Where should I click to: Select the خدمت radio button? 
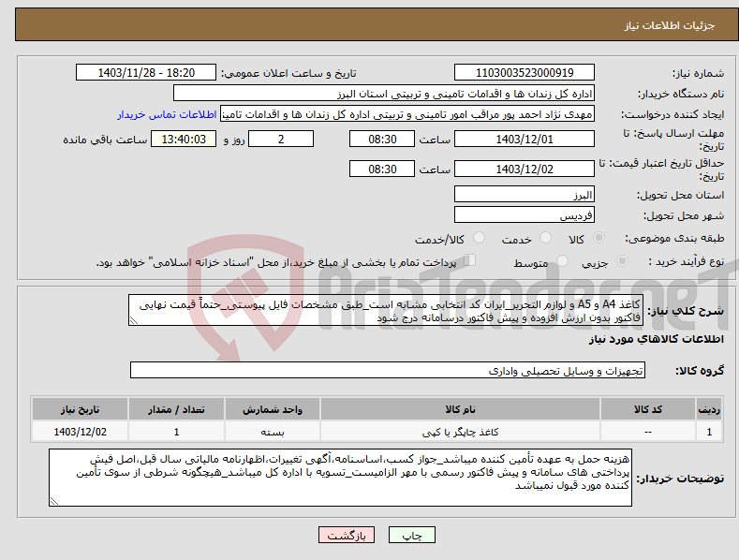(545, 238)
